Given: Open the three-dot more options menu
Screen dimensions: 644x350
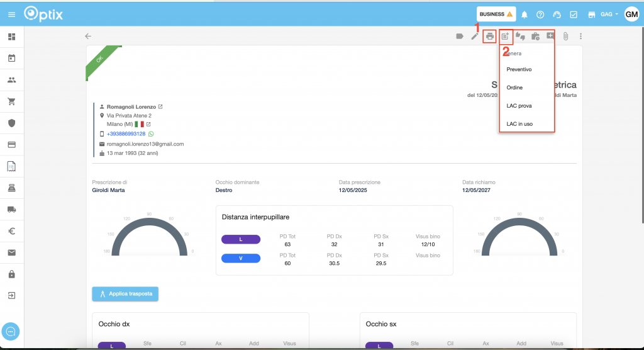Looking at the screenshot, I should click(x=580, y=37).
